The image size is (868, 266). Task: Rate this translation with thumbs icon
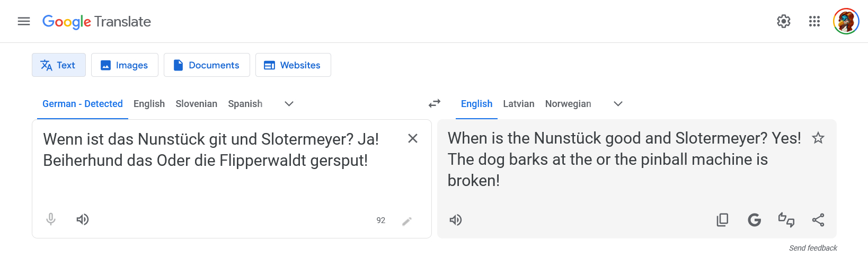pos(786,220)
